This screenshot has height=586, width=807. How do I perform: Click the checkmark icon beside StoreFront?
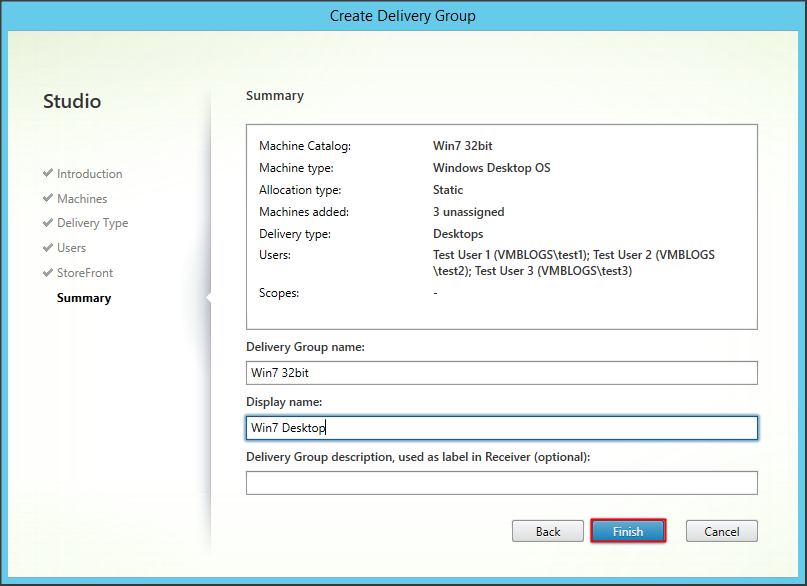(x=48, y=272)
